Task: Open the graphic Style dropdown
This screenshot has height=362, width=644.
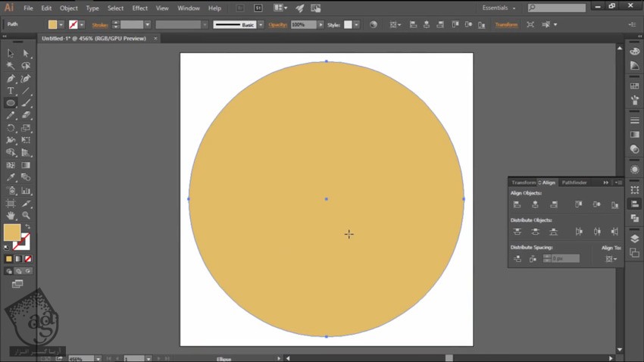Action: pos(357,25)
